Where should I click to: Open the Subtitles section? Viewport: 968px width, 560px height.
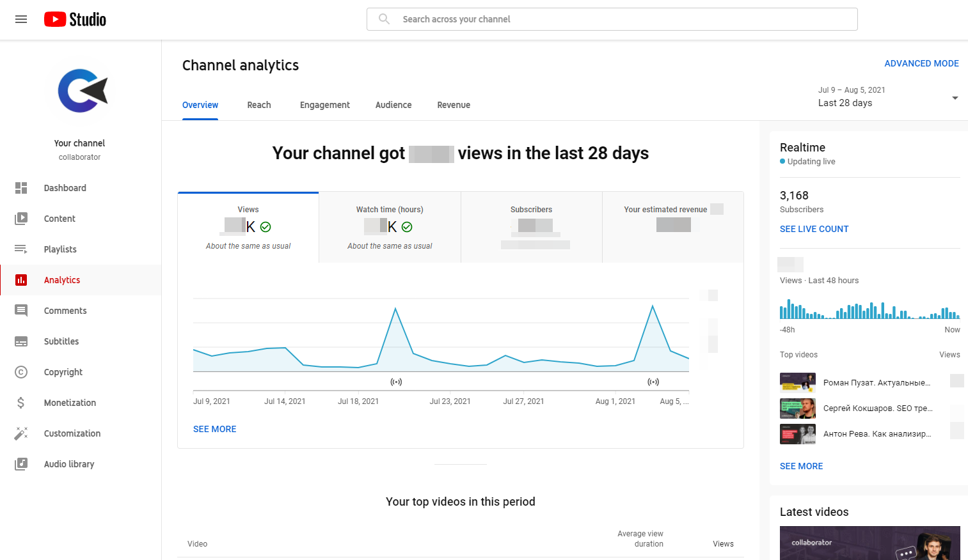click(x=61, y=341)
